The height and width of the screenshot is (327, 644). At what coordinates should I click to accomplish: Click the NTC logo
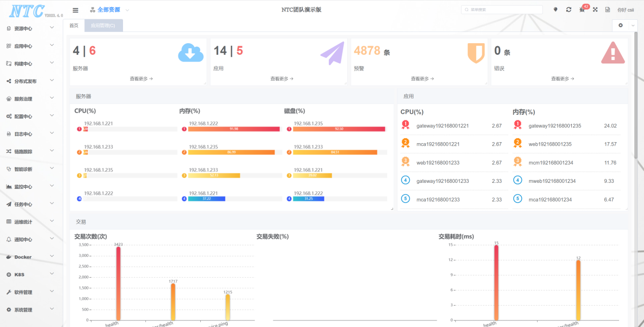click(27, 11)
